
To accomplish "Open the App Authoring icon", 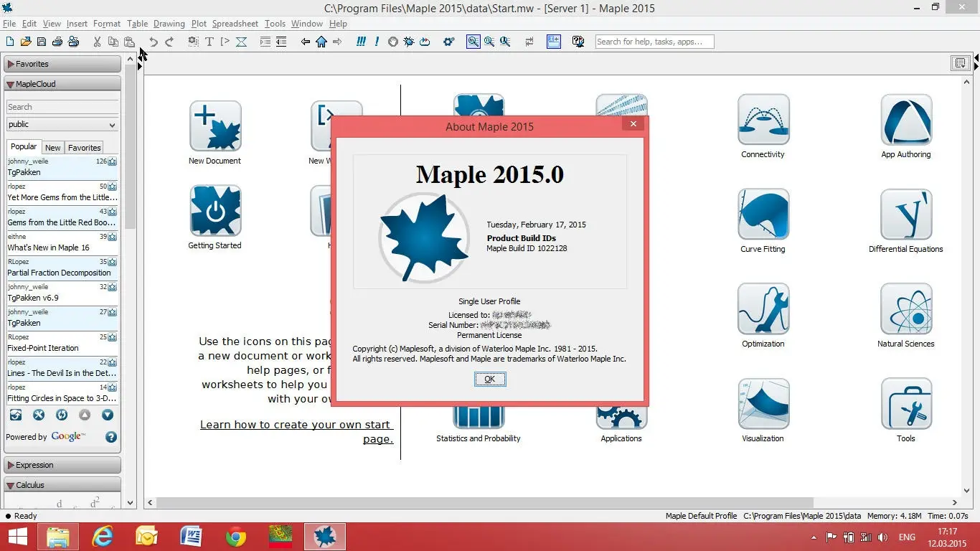I will [905, 119].
